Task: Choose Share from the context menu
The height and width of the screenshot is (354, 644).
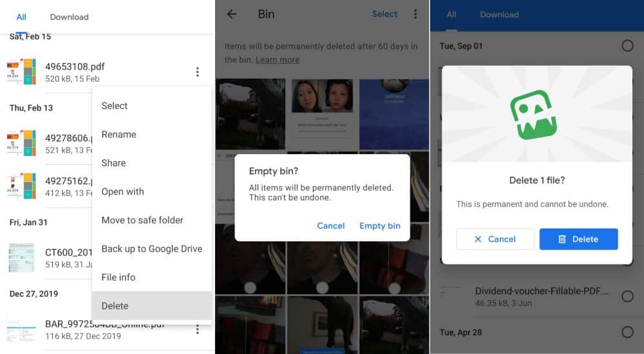Action: [x=151, y=163]
